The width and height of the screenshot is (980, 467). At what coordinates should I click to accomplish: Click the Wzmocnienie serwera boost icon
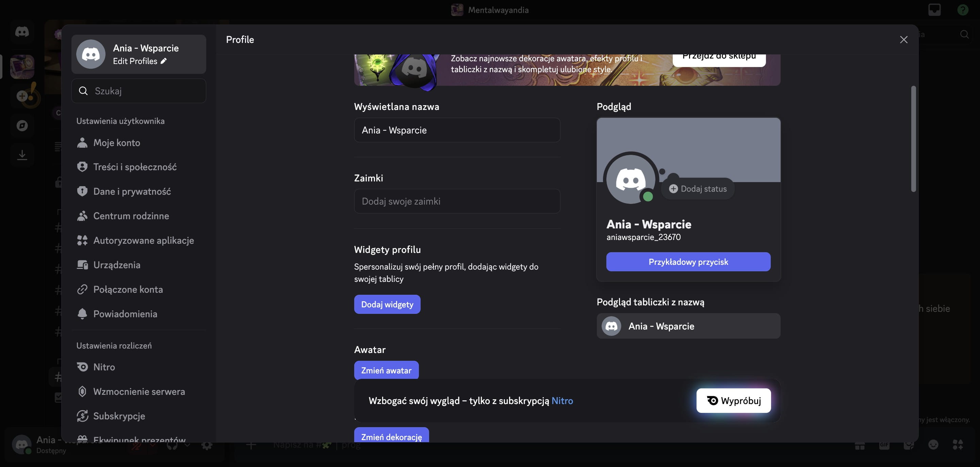82,392
